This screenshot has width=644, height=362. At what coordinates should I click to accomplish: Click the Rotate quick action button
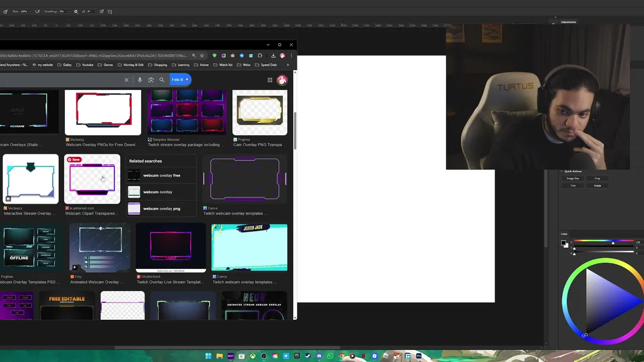click(597, 186)
